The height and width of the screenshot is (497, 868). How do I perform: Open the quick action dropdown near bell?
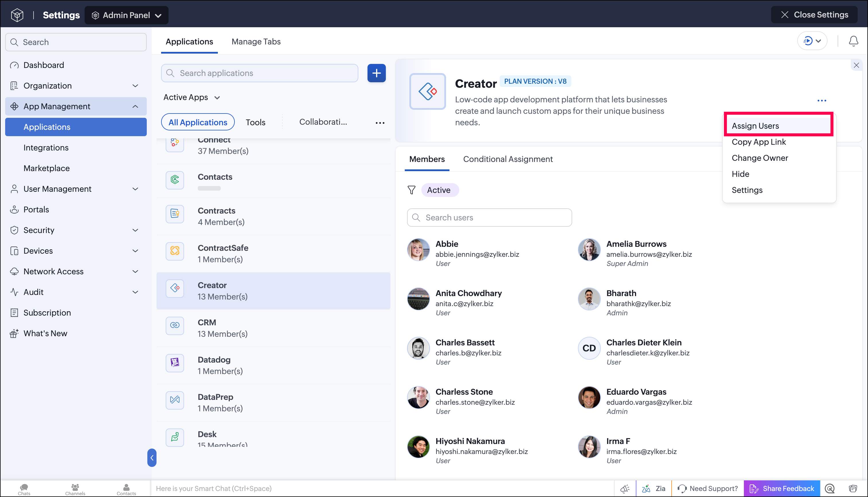pos(812,41)
